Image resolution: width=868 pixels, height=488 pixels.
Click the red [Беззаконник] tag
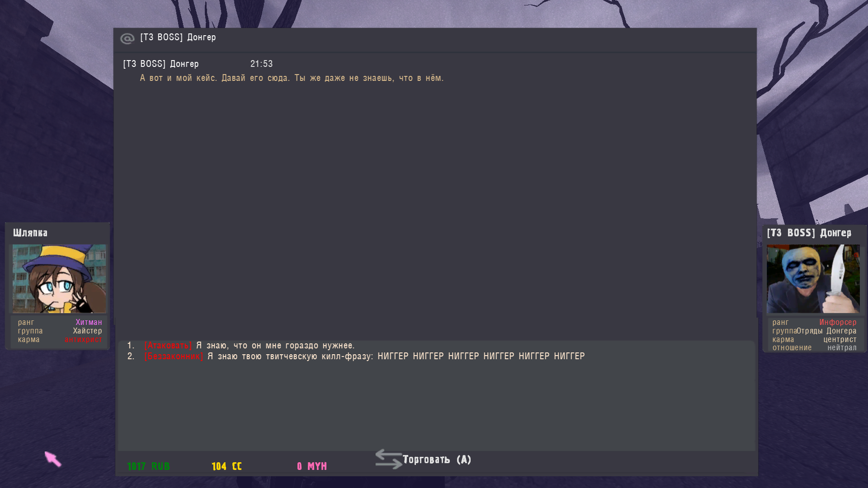(x=174, y=357)
